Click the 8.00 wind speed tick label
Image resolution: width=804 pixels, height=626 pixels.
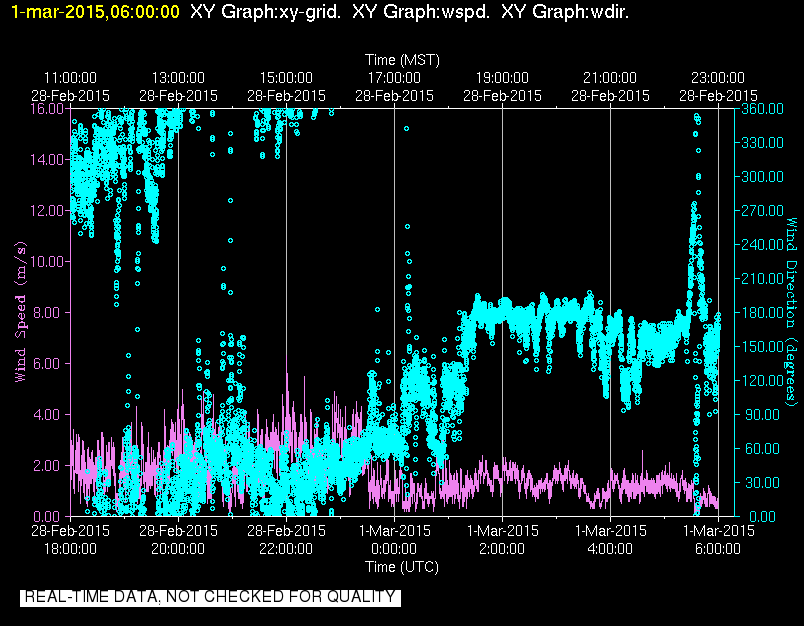[50, 312]
